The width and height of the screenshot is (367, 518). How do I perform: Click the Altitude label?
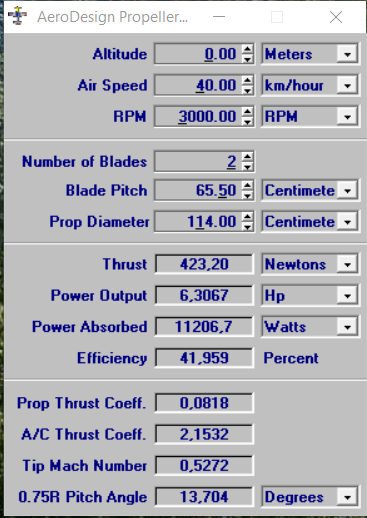[x=120, y=54]
